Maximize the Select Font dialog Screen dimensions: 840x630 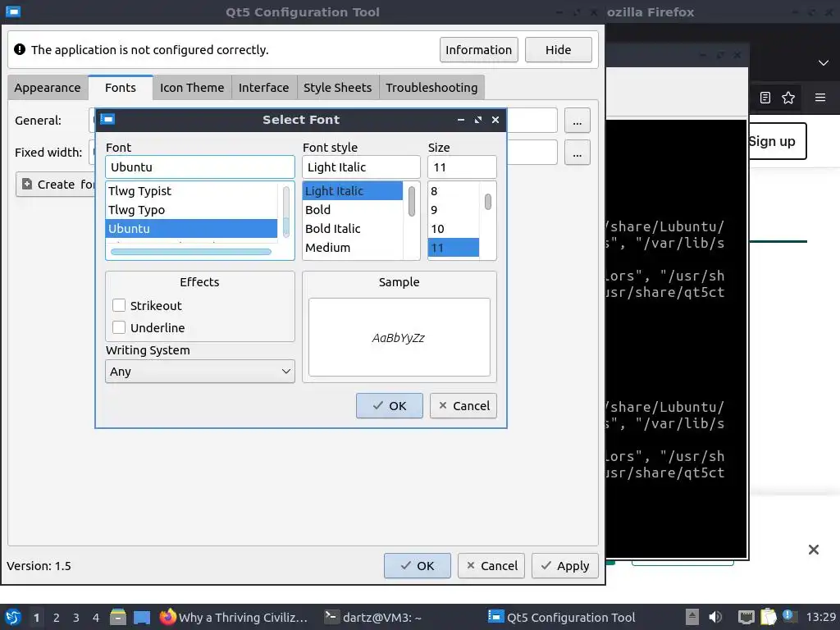coord(478,120)
